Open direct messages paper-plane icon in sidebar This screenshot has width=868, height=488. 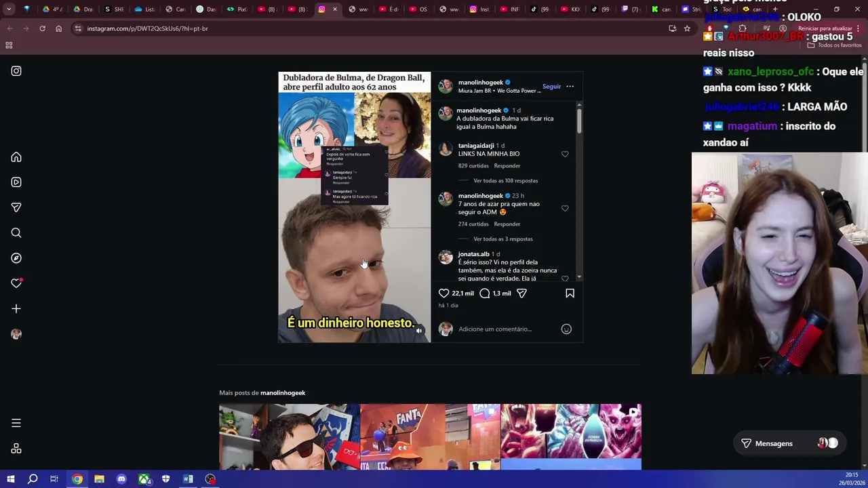pos(16,207)
